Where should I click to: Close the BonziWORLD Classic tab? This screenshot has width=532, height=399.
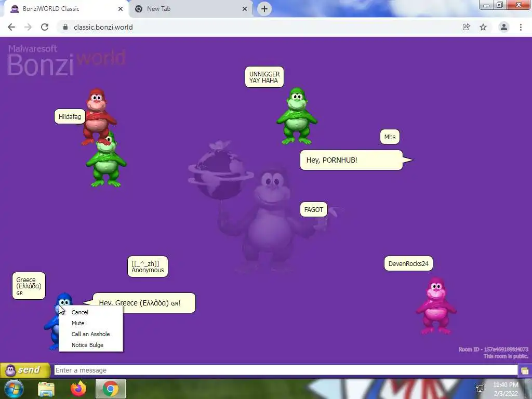pyautogui.click(x=121, y=9)
